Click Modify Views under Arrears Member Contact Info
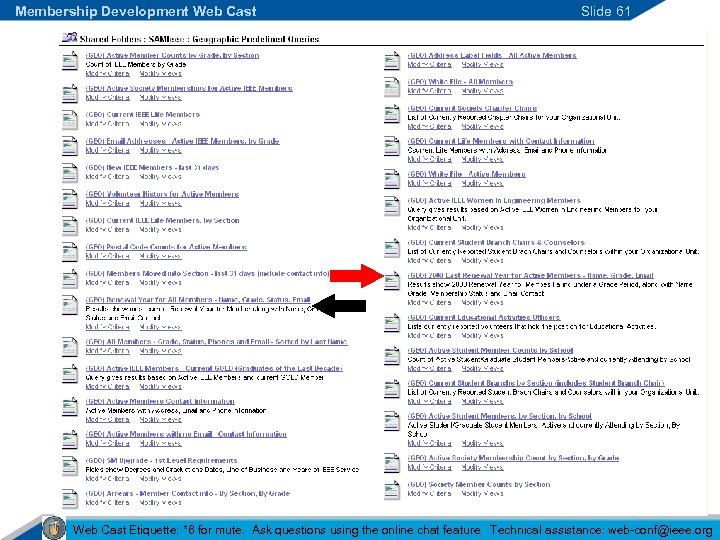Viewport: 720px width, 540px height. pos(160,503)
